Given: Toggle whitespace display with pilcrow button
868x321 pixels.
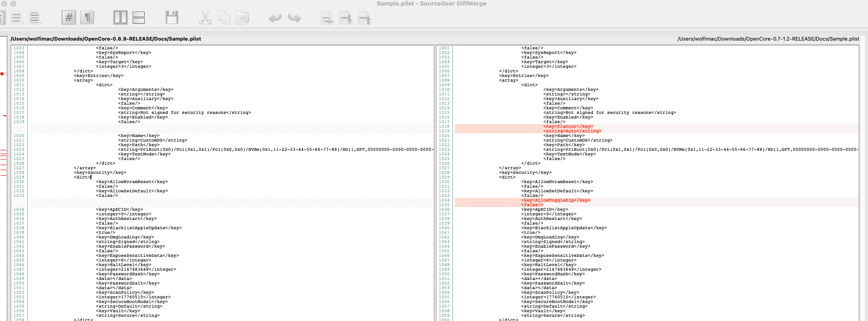Looking at the screenshot, I should [87, 18].
